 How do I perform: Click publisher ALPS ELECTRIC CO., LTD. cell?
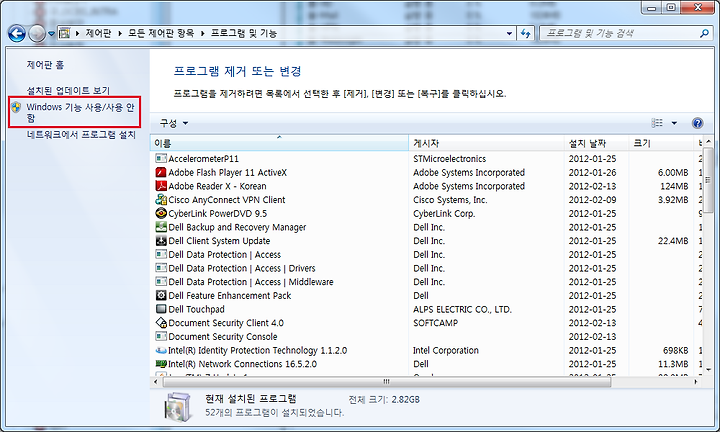click(x=462, y=309)
